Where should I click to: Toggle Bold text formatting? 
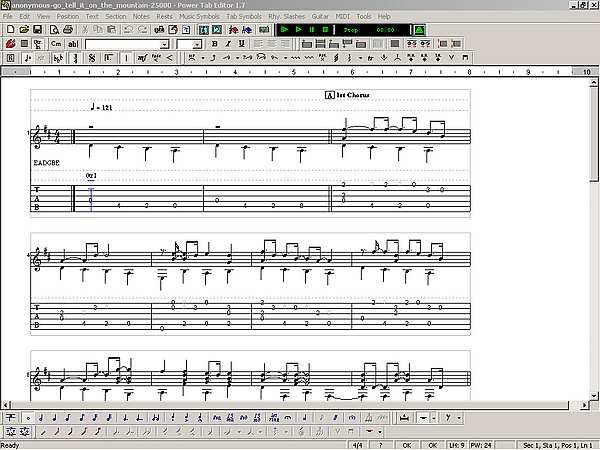tap(215, 44)
